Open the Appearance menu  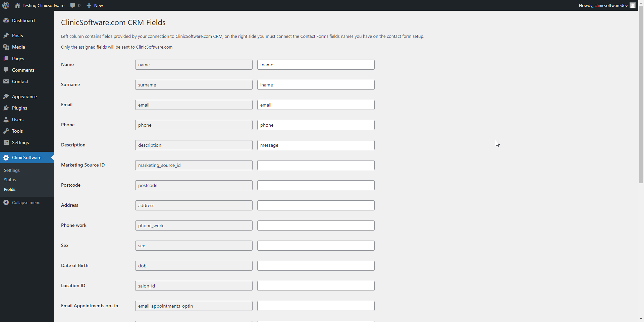click(24, 96)
